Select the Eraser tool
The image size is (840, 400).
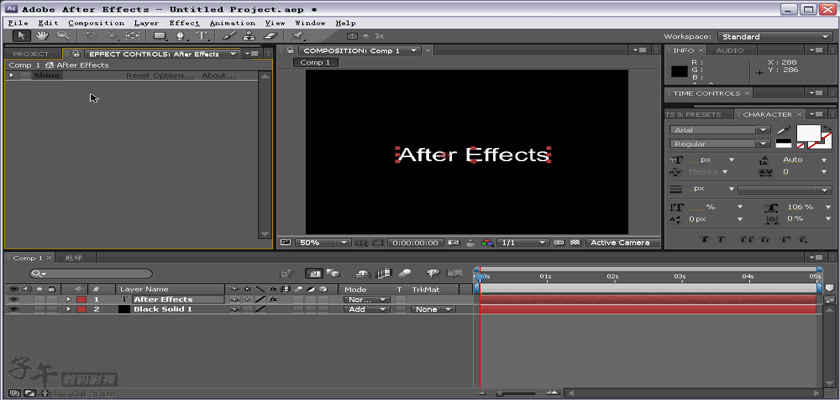tap(271, 36)
